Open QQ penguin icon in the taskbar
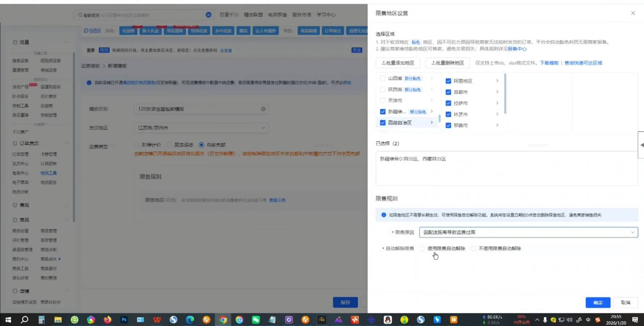Image resolution: width=644 pixels, height=326 pixels. point(388,320)
